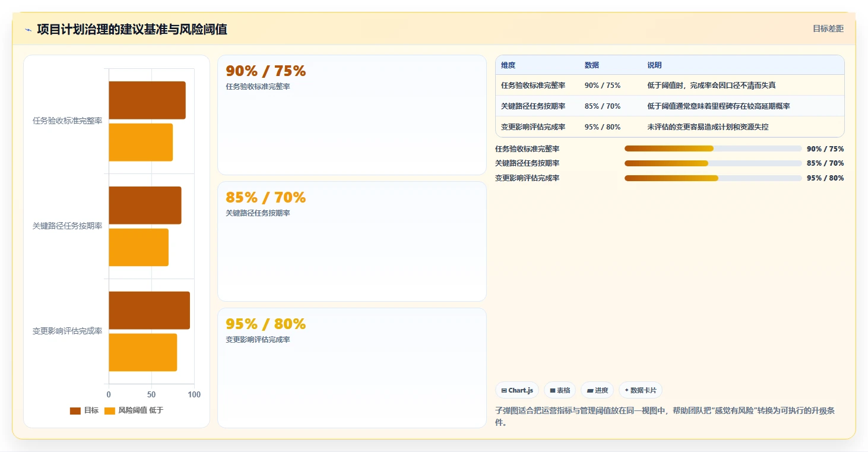868x452 pixels.
Task: Select the 数据卡片 tag chip
Action: click(x=641, y=390)
